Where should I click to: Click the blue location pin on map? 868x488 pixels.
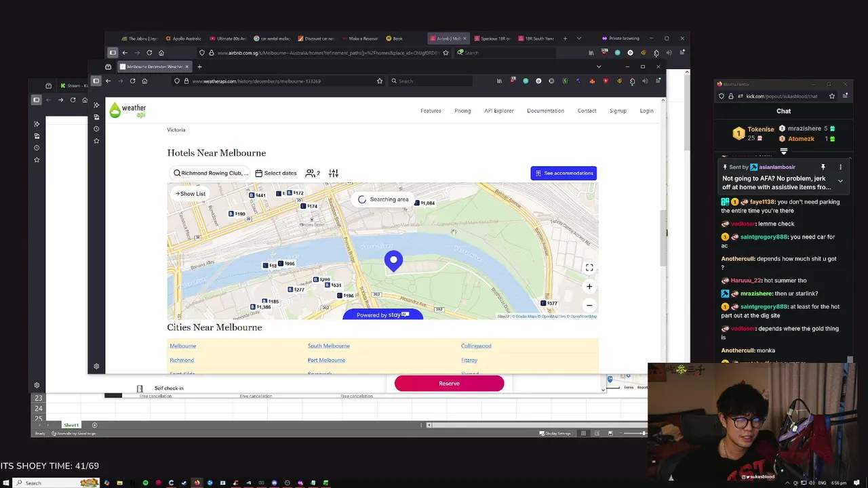click(393, 261)
